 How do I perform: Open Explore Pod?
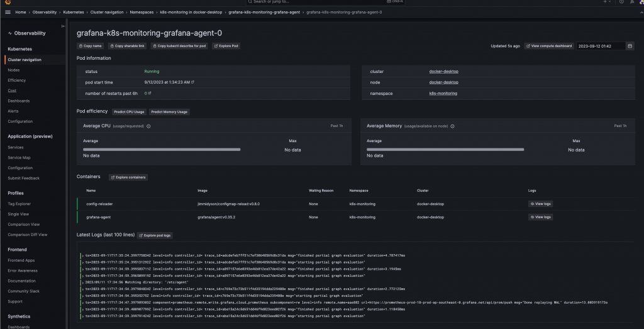point(226,46)
